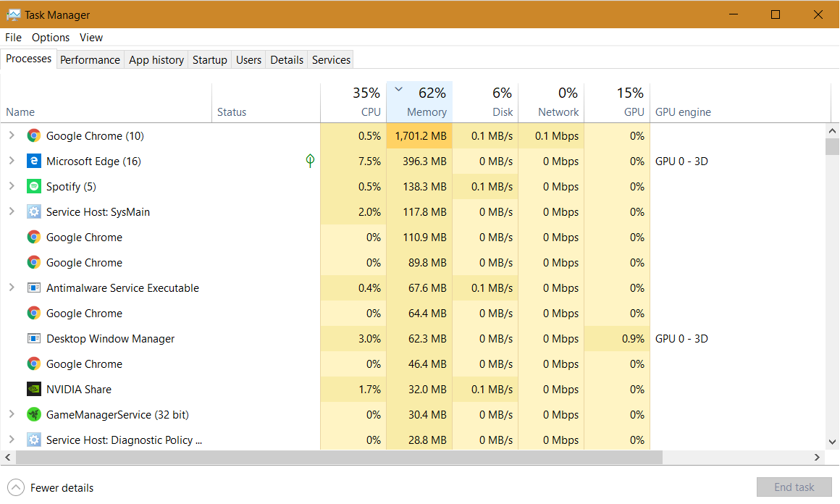The width and height of the screenshot is (840, 504).
Task: Open the Options menu
Action: coord(51,38)
